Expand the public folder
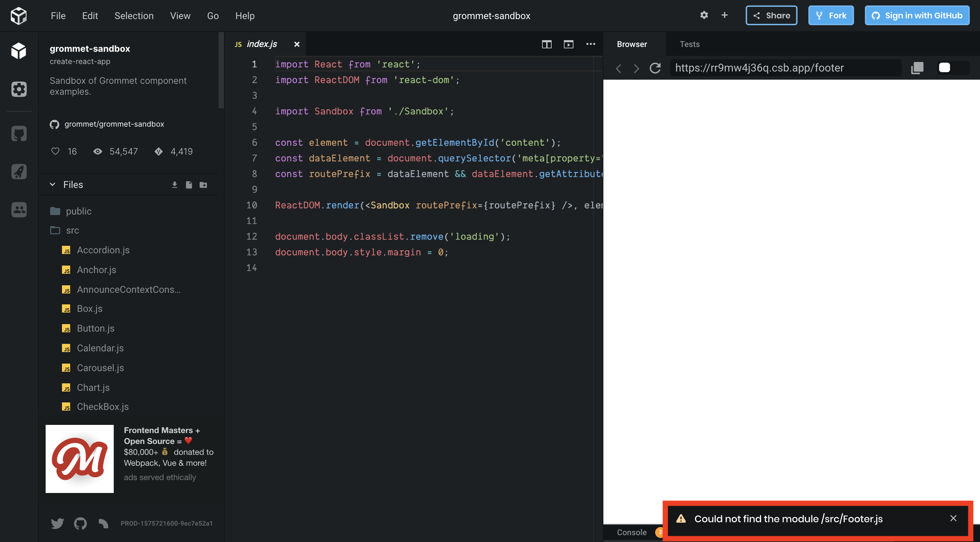Image resolution: width=980 pixels, height=542 pixels. click(x=78, y=211)
